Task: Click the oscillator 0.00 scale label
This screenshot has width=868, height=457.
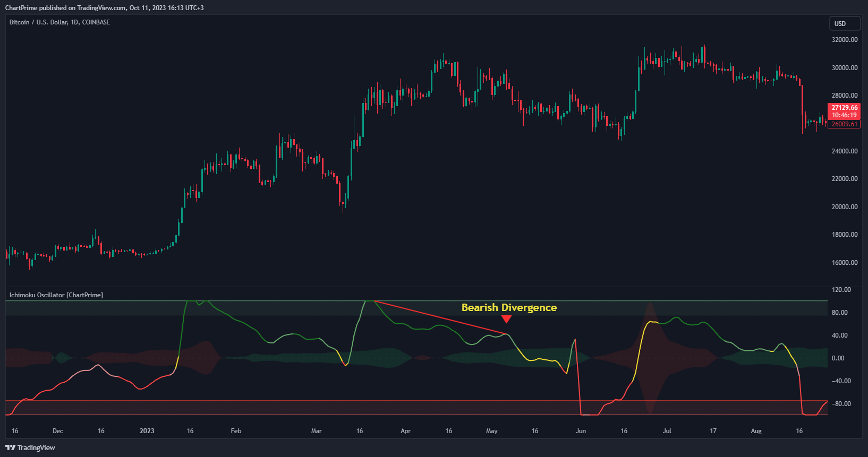Action: [x=838, y=358]
